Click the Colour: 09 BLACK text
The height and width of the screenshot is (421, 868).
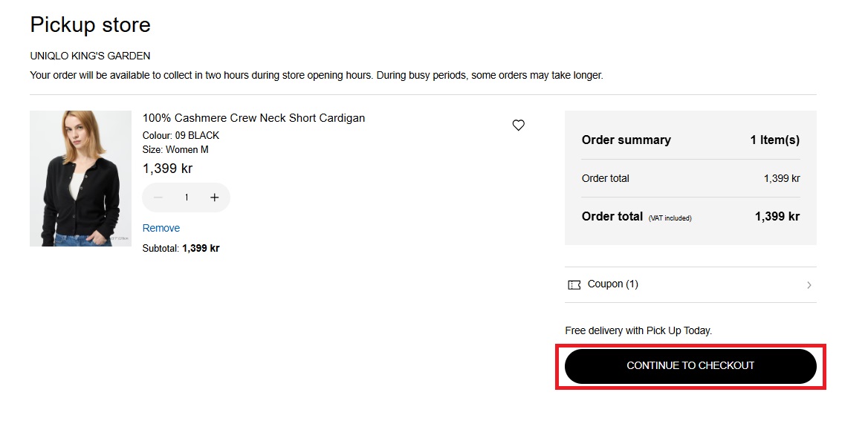(181, 135)
